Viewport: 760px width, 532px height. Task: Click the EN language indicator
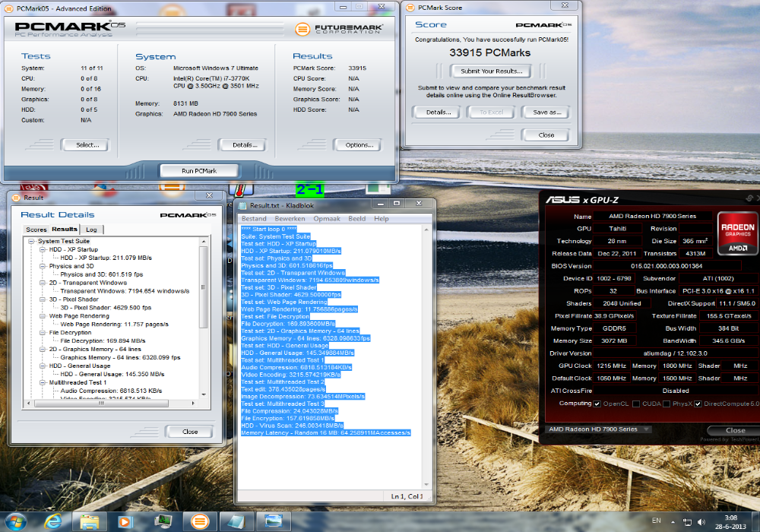click(657, 521)
